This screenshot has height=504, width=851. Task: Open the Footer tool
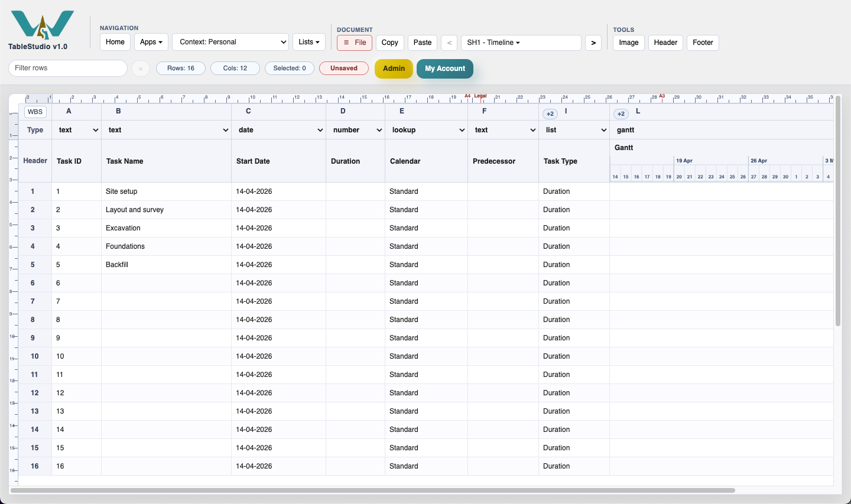pos(703,43)
